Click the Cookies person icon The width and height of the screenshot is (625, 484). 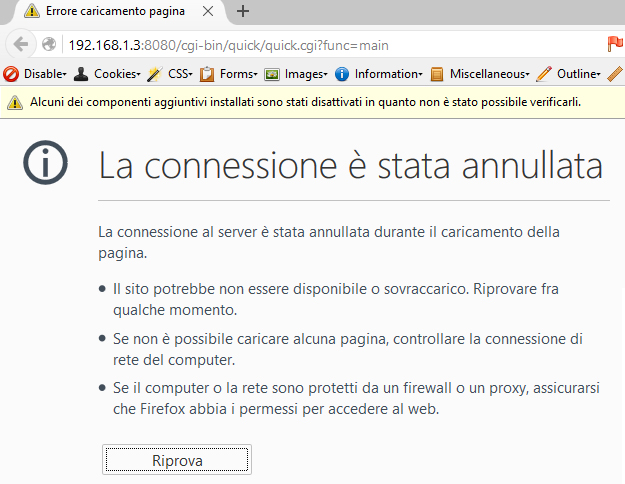click(x=82, y=74)
